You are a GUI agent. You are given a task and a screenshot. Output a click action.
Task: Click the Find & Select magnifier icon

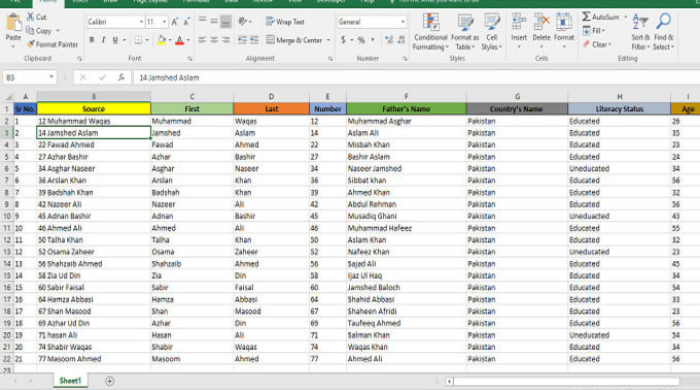663,21
